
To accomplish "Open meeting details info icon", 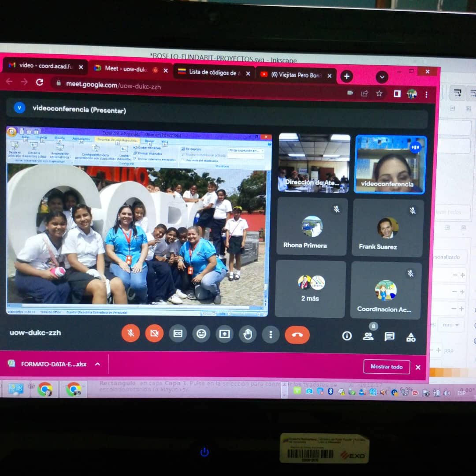I will (347, 336).
